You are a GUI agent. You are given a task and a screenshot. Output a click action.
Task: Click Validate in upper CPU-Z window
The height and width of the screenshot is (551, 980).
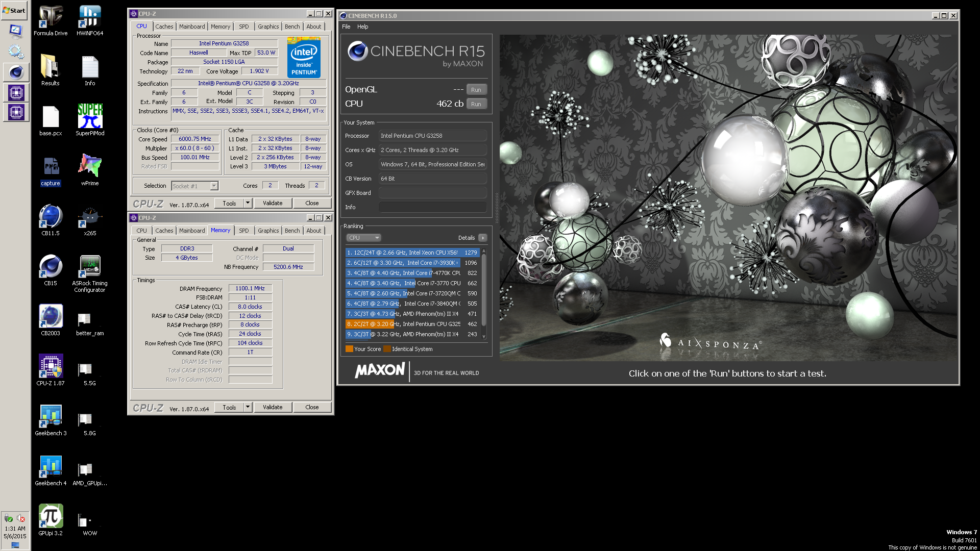[x=273, y=203]
